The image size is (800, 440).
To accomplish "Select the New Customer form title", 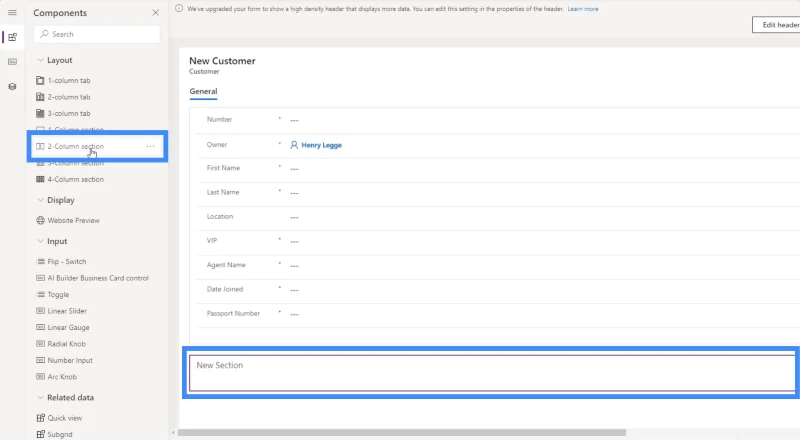I will pos(222,61).
